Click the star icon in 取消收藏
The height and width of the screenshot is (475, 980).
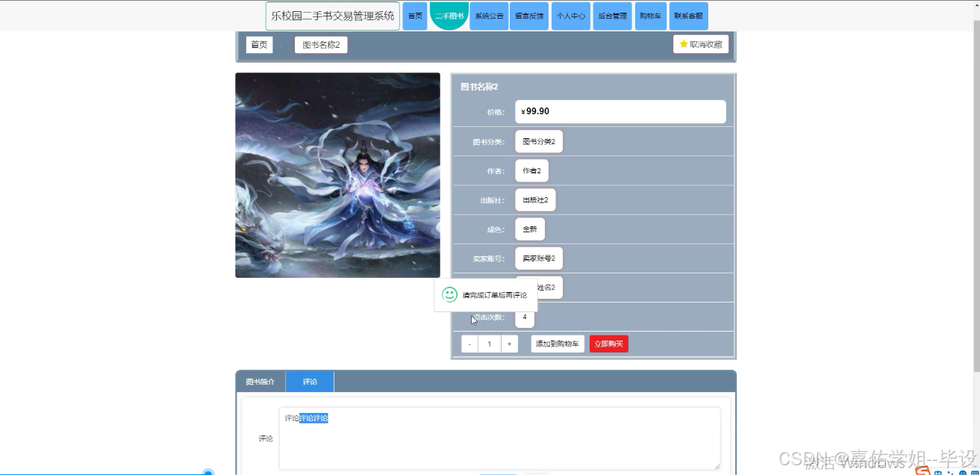684,45
